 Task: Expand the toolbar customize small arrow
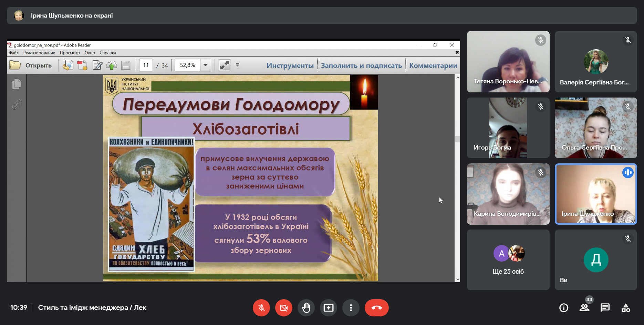tap(237, 65)
